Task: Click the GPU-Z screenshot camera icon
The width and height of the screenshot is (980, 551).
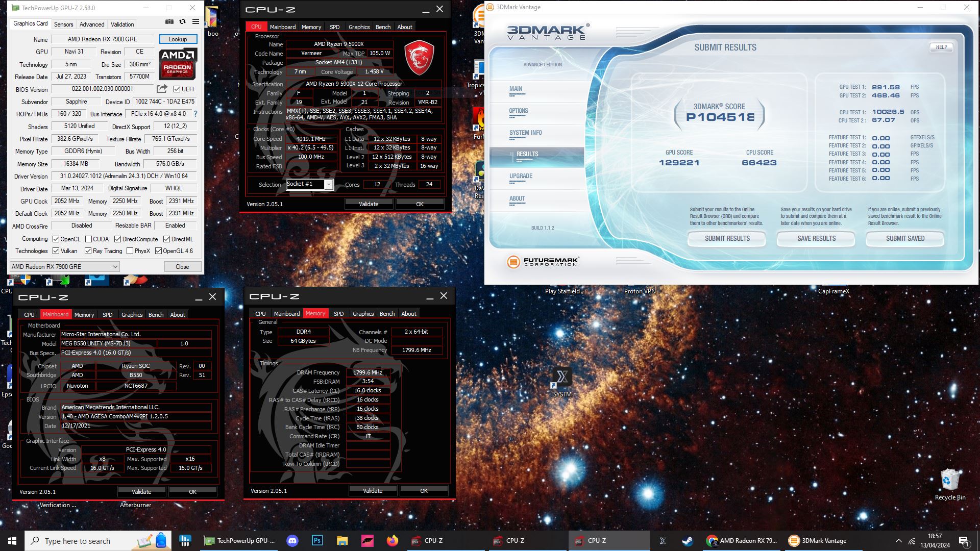Action: [169, 22]
